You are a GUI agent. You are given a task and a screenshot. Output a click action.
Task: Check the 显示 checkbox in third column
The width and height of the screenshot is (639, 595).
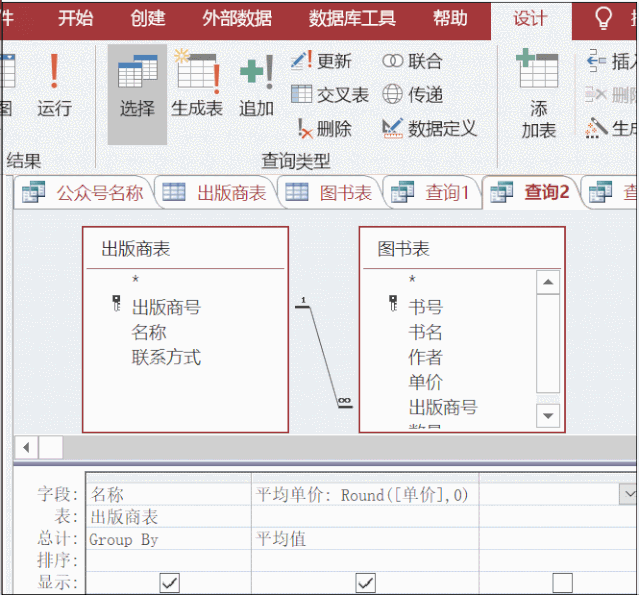pos(563,582)
